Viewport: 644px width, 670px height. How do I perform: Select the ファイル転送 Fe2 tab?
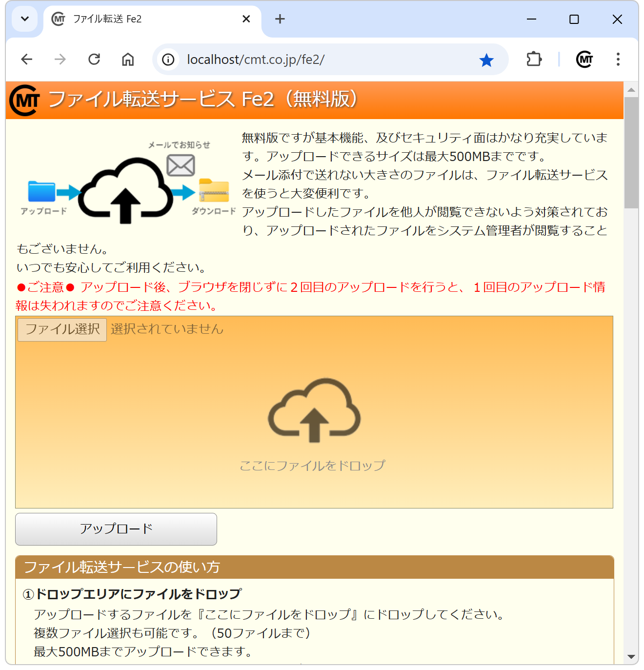click(151, 19)
